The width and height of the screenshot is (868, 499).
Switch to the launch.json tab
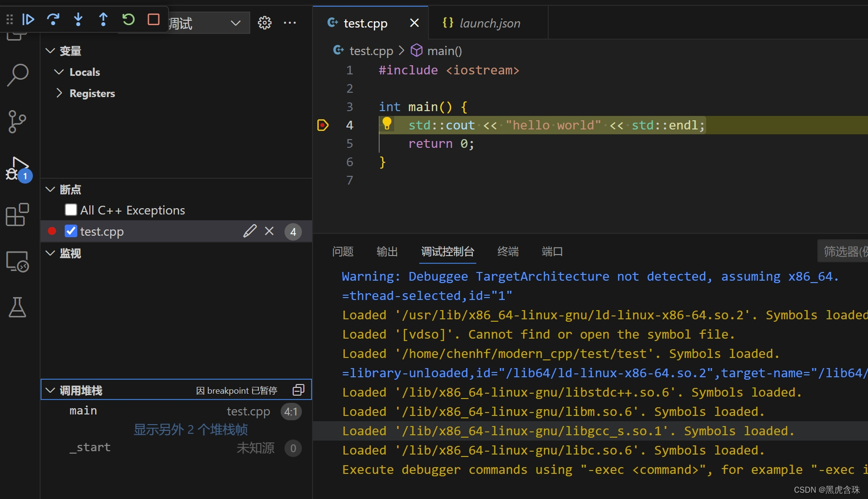pos(489,23)
